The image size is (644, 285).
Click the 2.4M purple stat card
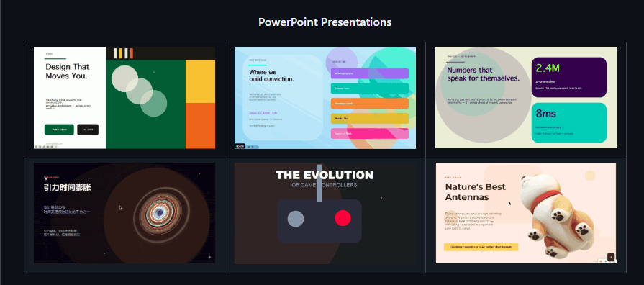coord(569,77)
